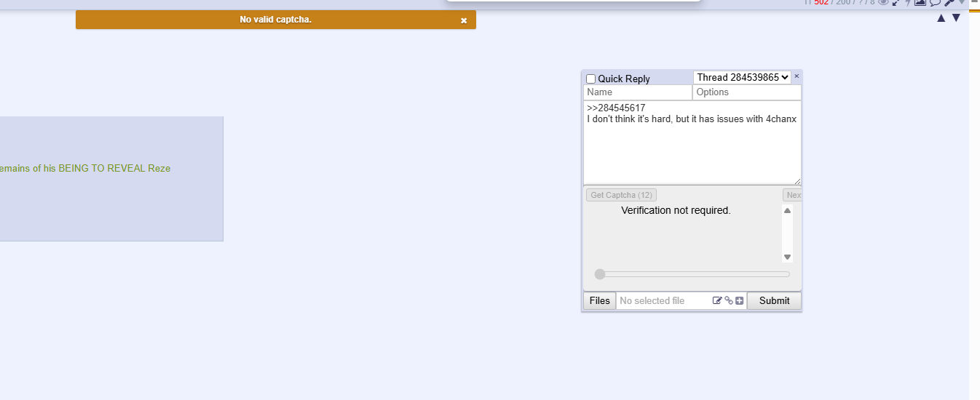980x400 pixels.
Task: Click captcha area scroll up arrow
Action: 787,210
